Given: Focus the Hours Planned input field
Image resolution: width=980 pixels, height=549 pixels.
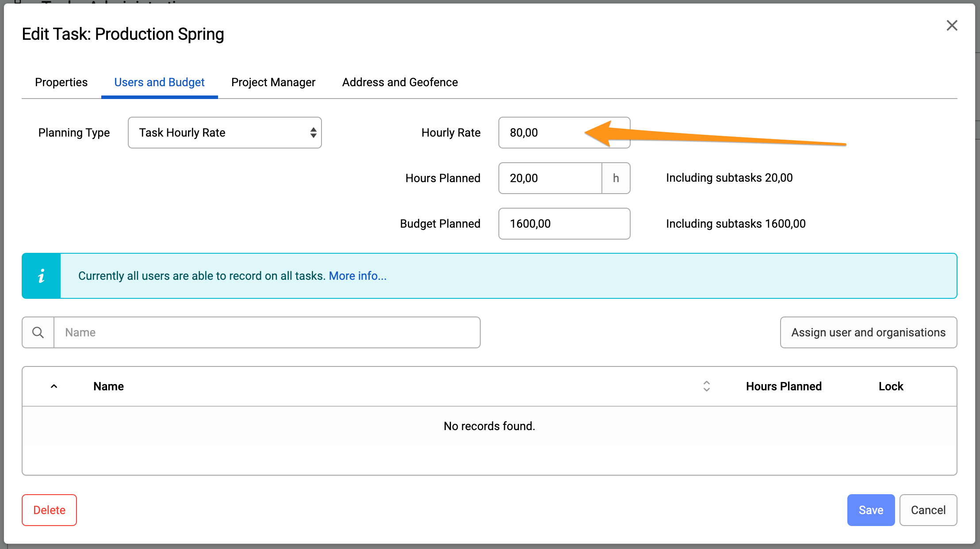Looking at the screenshot, I should point(550,178).
